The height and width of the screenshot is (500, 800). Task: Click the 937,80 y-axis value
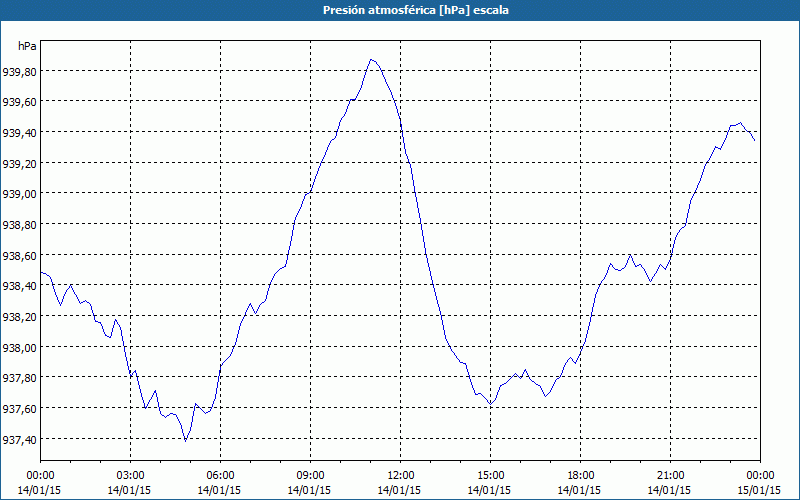click(19, 378)
